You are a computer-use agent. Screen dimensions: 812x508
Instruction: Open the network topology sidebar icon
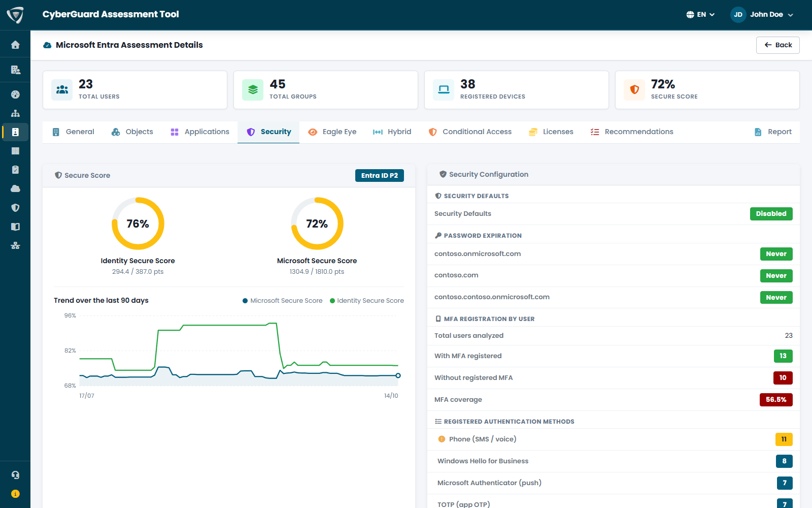(x=15, y=245)
